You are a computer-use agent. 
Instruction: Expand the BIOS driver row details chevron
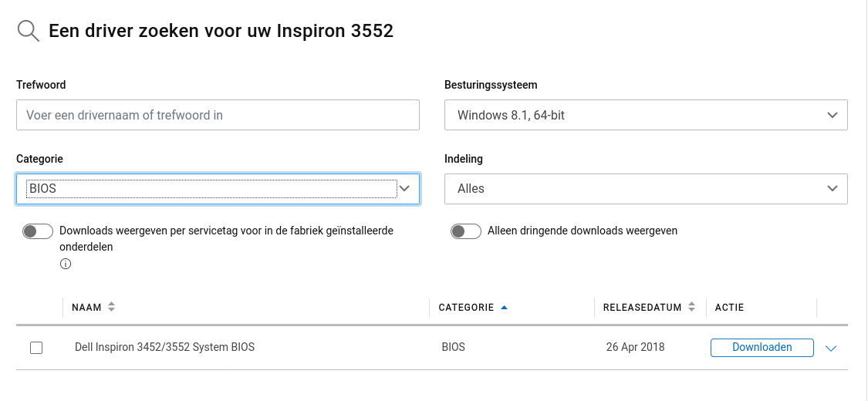tap(831, 349)
